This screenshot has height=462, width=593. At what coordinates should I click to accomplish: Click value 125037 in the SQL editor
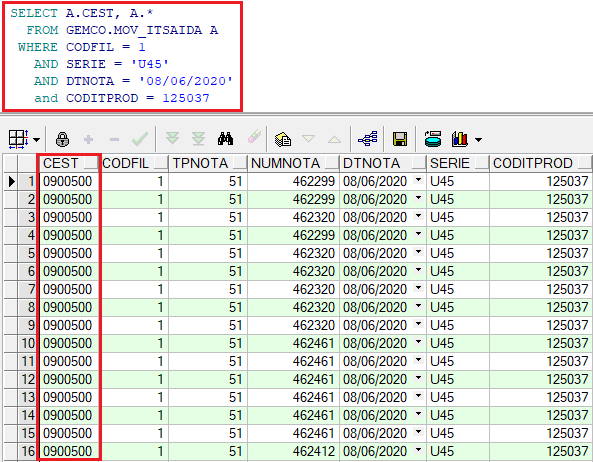tap(186, 98)
